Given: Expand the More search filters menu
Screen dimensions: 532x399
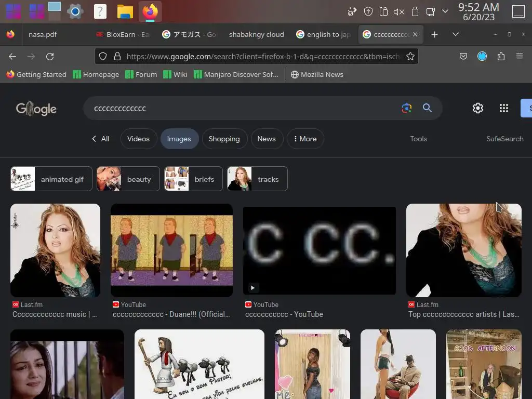Looking at the screenshot, I should pyautogui.click(x=305, y=139).
